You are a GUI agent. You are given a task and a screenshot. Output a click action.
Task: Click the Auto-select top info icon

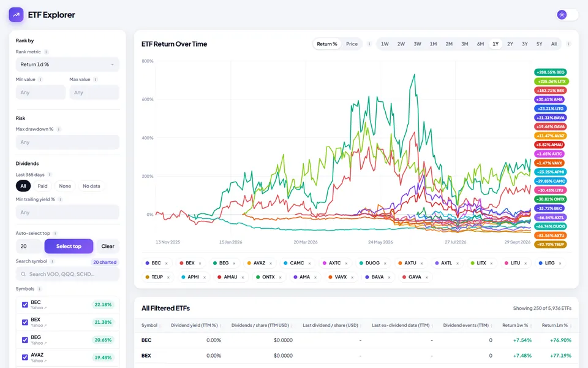click(55, 233)
